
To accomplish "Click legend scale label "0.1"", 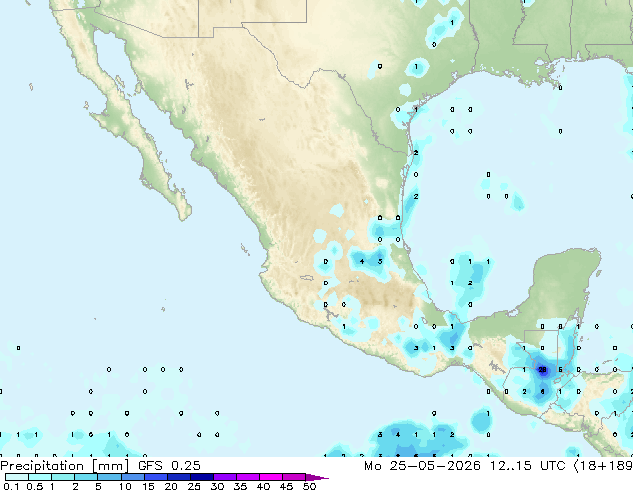I will pyautogui.click(x=11, y=486).
